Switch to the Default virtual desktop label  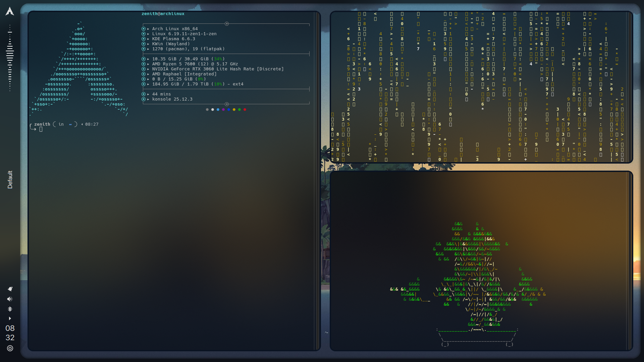(10, 180)
